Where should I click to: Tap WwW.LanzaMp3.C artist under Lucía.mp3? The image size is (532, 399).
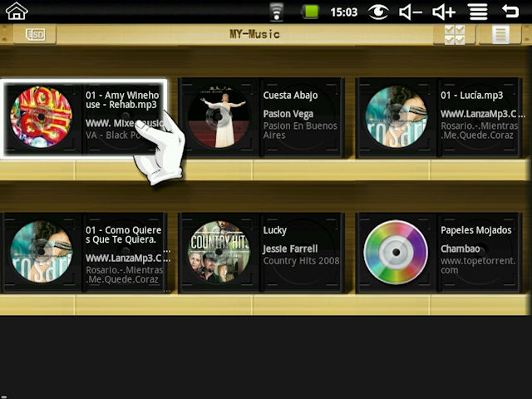(x=483, y=114)
